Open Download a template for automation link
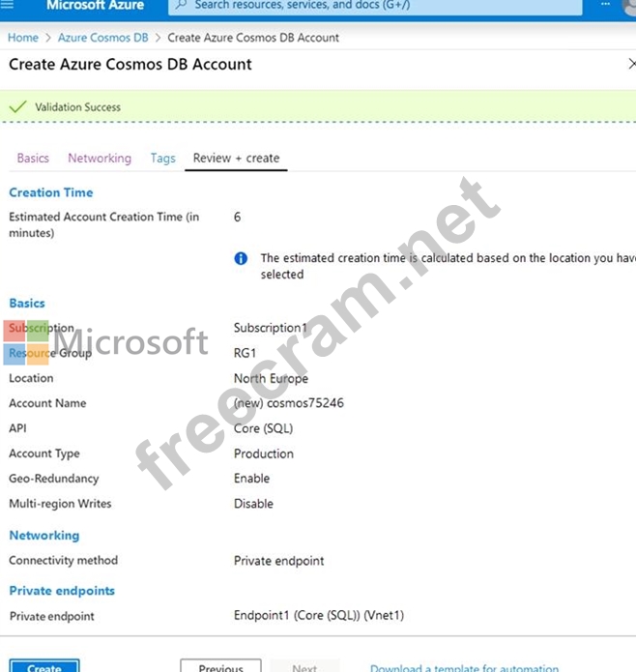 tap(465, 667)
